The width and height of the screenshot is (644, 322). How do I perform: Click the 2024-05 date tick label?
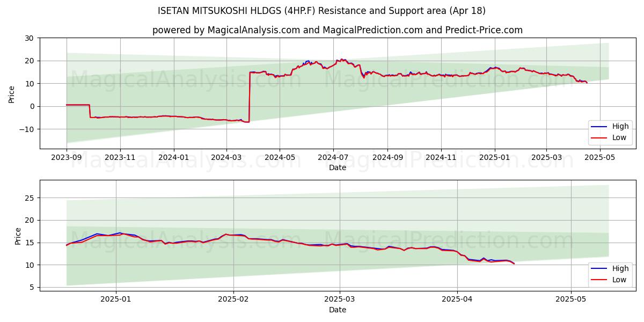[280, 158]
